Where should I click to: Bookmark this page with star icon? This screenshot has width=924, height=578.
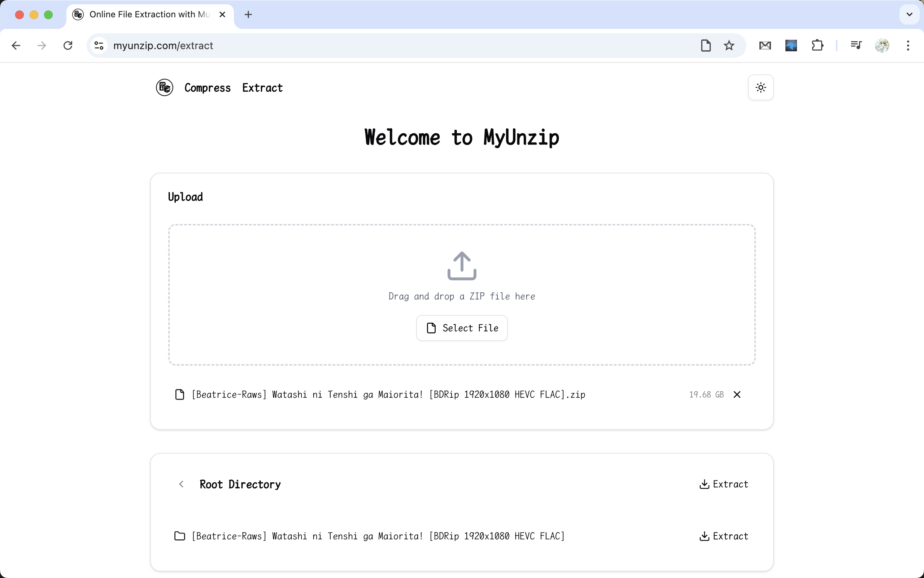click(729, 46)
